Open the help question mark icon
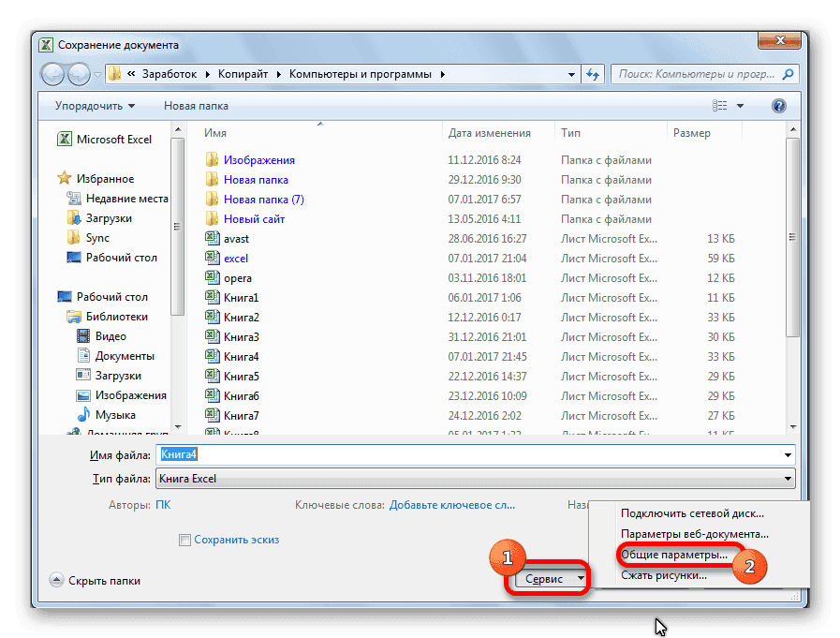The height and width of the screenshot is (638, 840). click(x=778, y=105)
